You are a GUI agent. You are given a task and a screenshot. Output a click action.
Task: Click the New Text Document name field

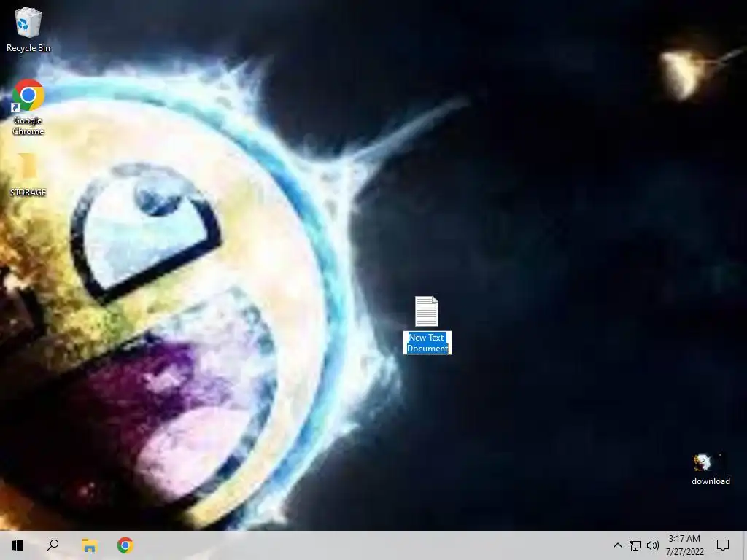[x=427, y=343]
